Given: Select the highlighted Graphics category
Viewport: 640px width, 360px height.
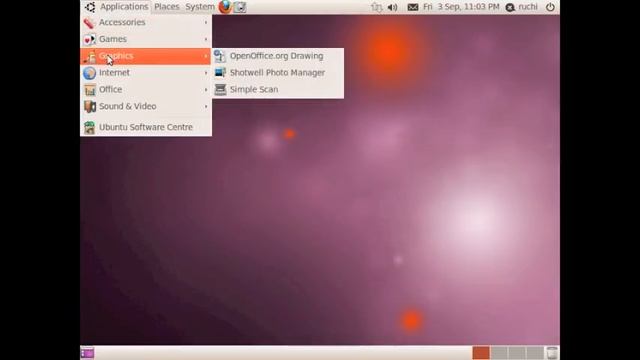Looking at the screenshot, I should click(146, 56).
